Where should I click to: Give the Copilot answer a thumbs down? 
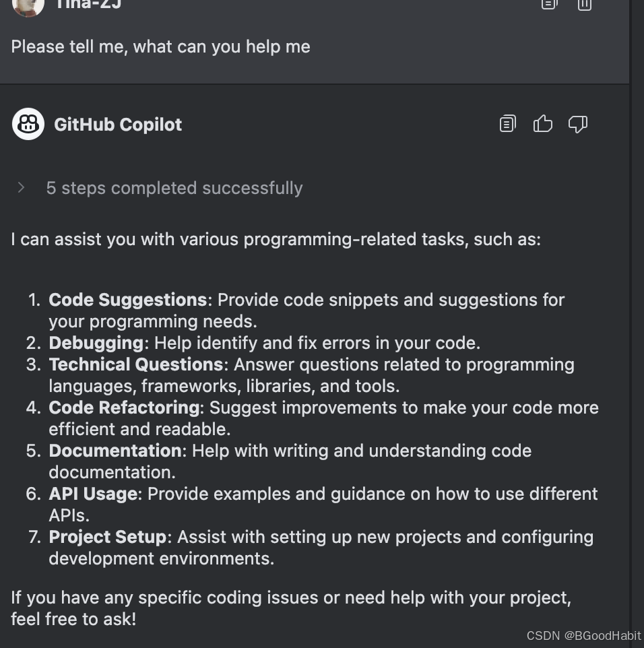pos(578,124)
